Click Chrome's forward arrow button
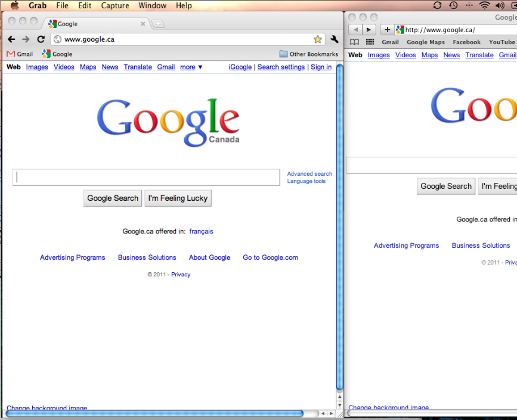 click(26, 39)
